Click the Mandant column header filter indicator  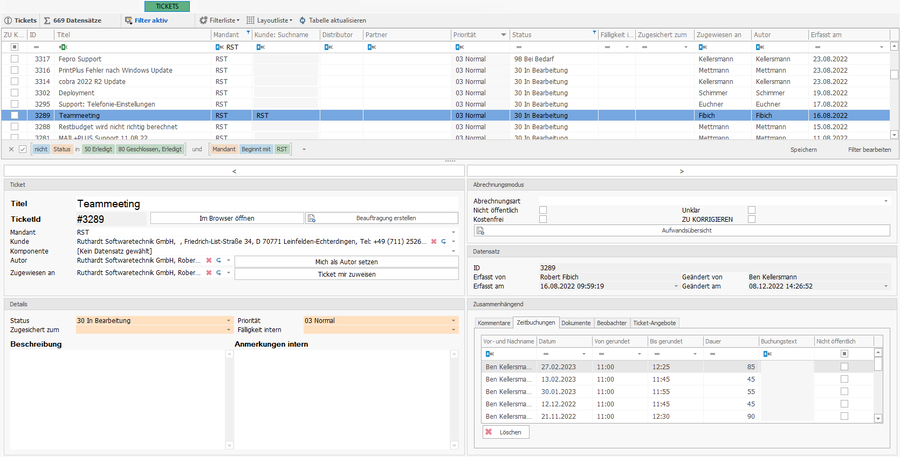tap(248, 33)
